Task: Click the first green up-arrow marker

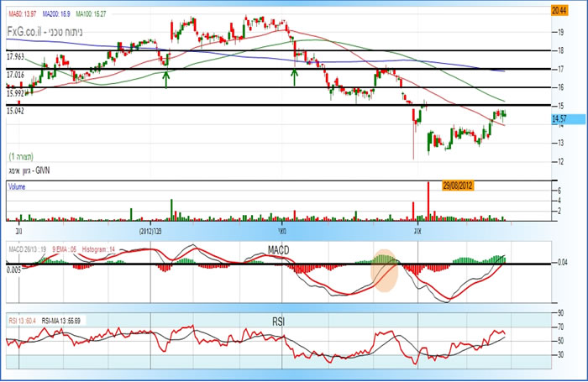Action: click(x=166, y=78)
